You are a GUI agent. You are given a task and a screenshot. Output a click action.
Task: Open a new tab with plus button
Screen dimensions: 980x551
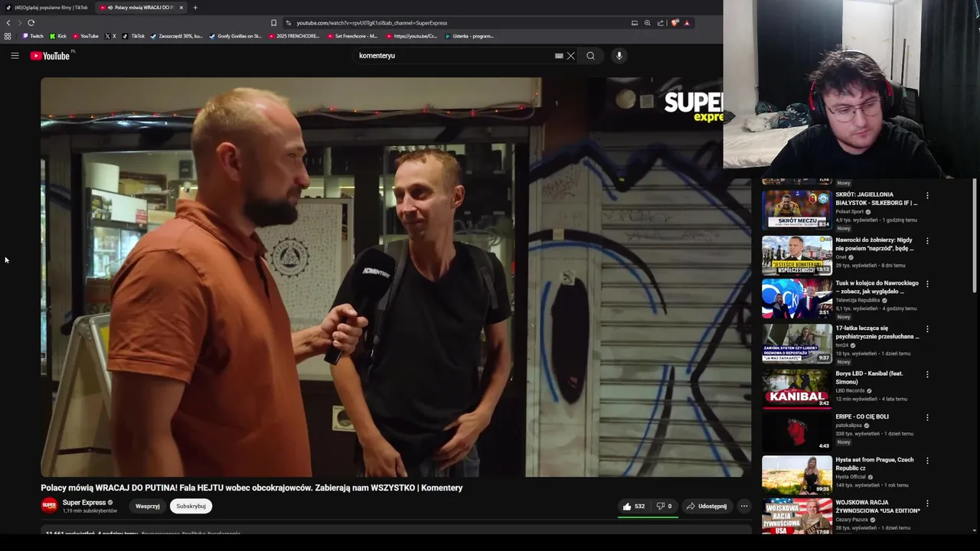click(x=195, y=8)
